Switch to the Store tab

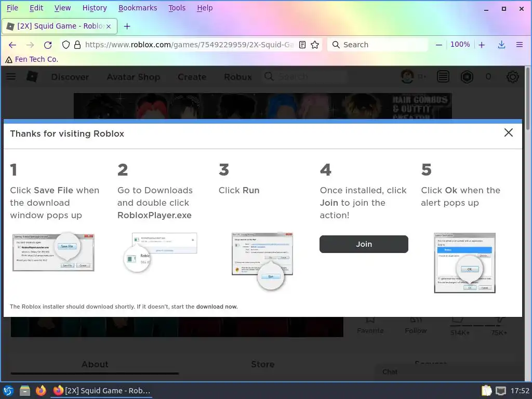(262, 365)
